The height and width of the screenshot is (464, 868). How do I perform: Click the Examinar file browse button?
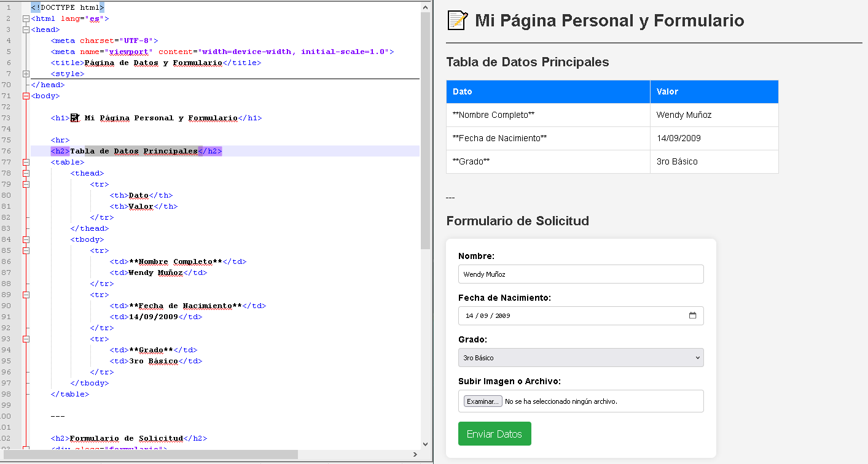(x=482, y=401)
